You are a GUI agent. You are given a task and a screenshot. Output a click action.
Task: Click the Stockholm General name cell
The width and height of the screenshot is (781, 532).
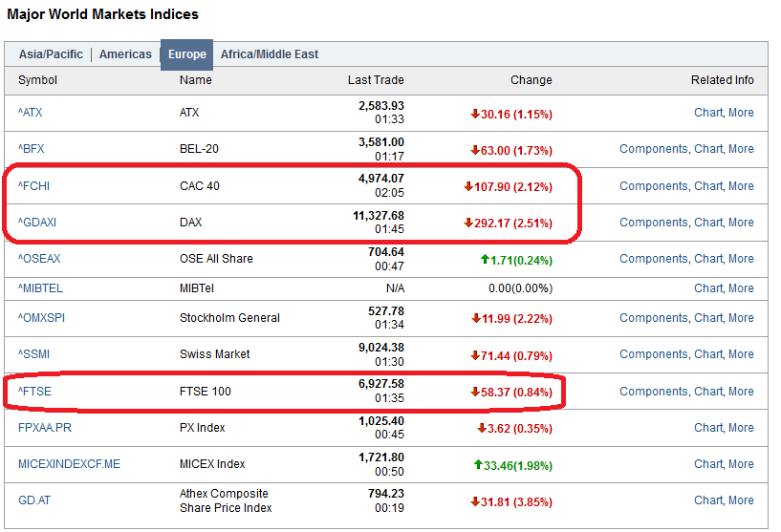[229, 317]
